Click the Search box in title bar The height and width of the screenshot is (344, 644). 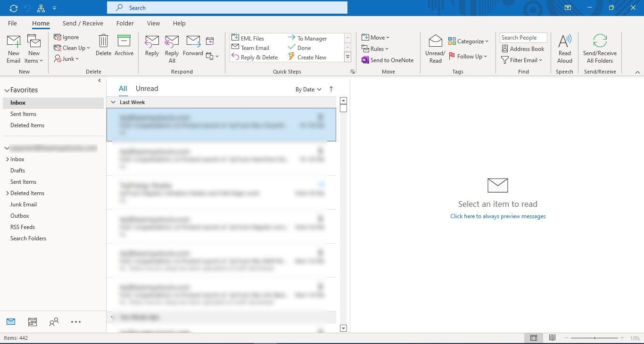coord(227,8)
